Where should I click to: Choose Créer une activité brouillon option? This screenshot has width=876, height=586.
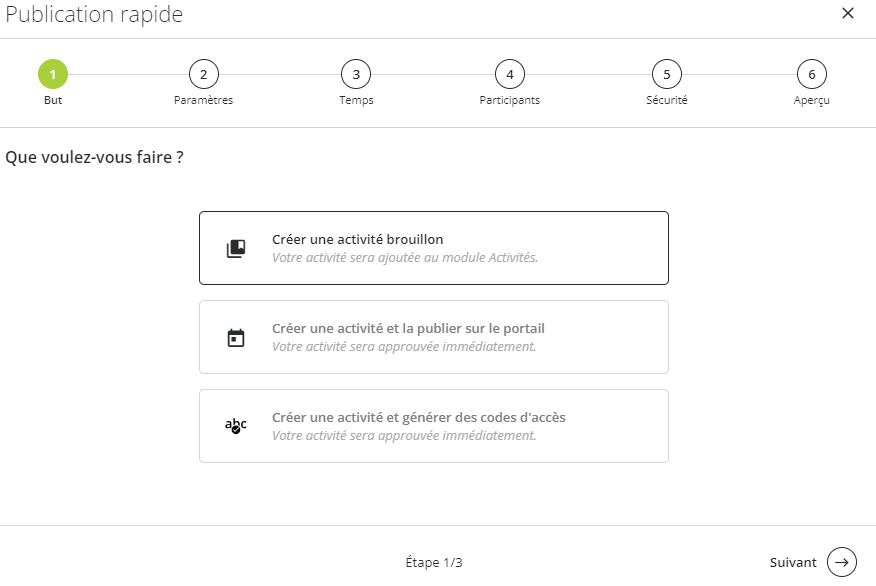coord(434,248)
